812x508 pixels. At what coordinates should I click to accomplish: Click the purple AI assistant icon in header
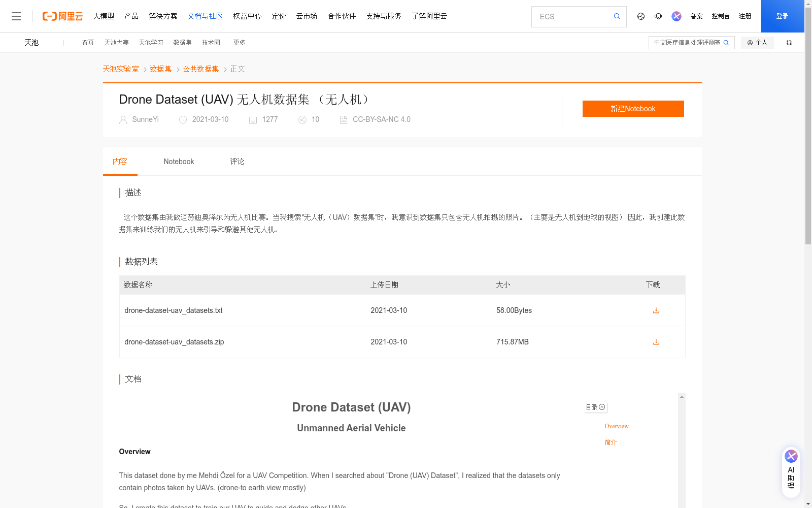pyautogui.click(x=676, y=16)
